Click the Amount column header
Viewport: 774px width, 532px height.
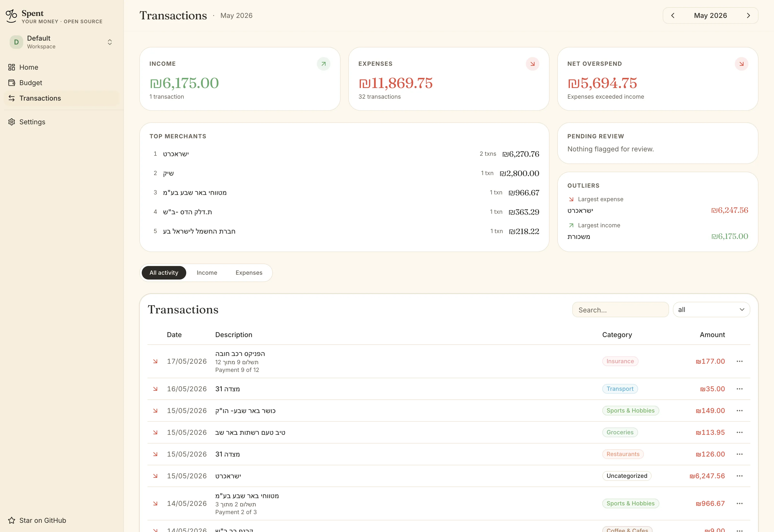(x=712, y=335)
